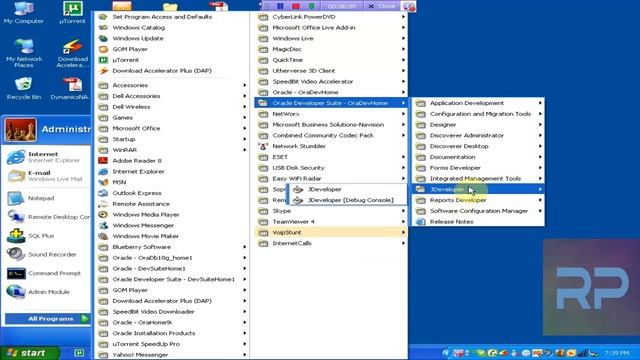Open the VoipStunt program folder
This screenshot has height=360, width=640.
[331, 233]
